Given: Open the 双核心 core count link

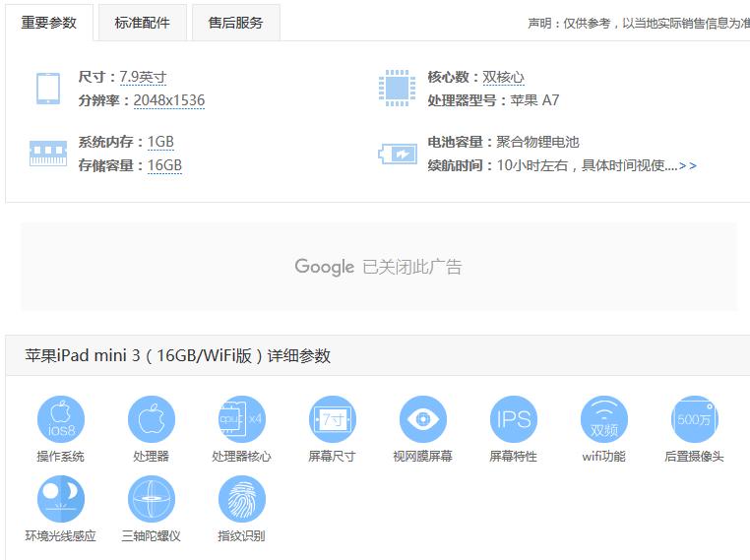Looking at the screenshot, I should 503,77.
